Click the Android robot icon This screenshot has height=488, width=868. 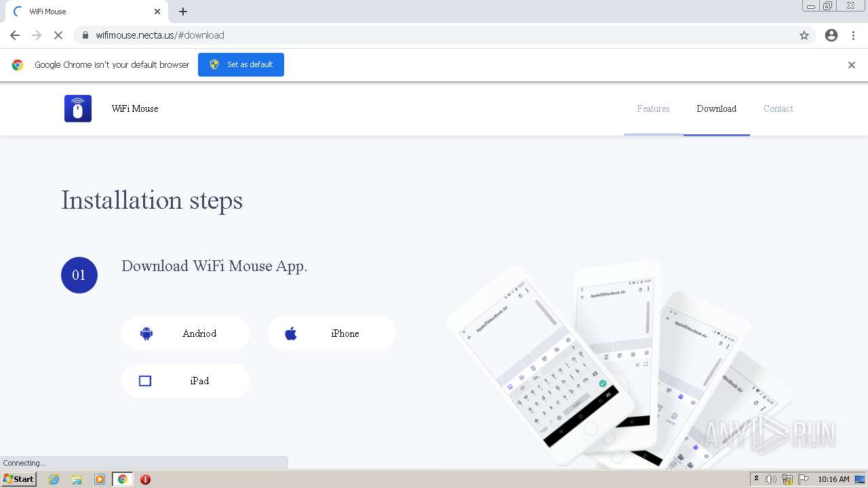[x=146, y=333]
